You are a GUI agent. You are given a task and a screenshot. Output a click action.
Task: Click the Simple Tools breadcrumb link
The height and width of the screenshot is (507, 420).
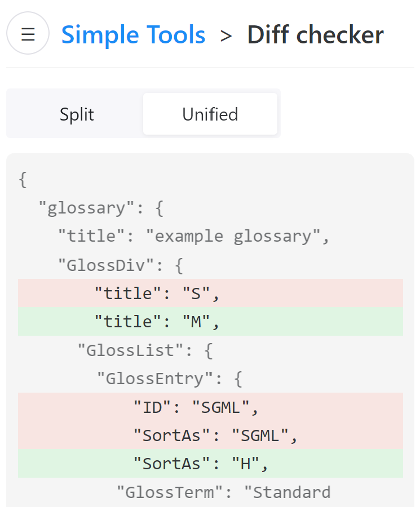click(133, 34)
